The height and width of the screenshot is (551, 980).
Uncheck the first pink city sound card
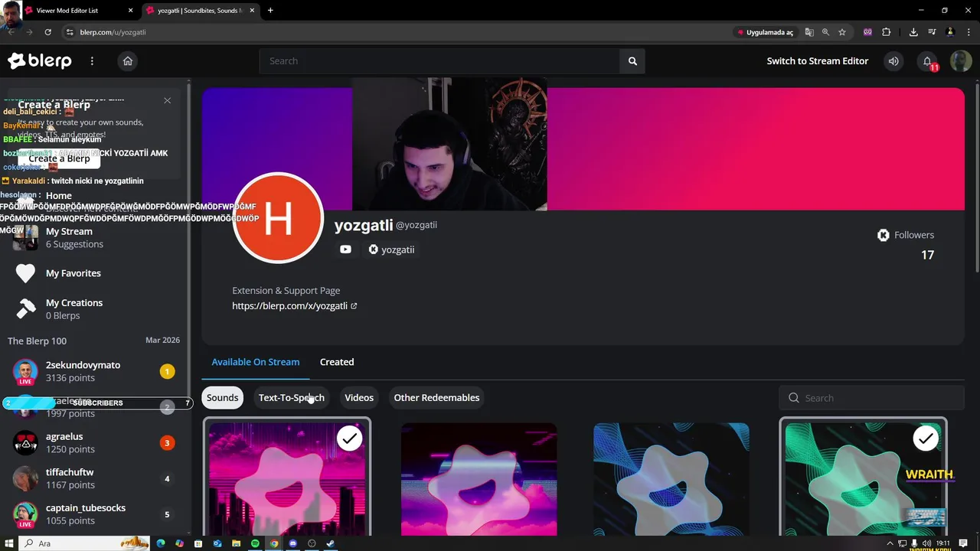350,439
